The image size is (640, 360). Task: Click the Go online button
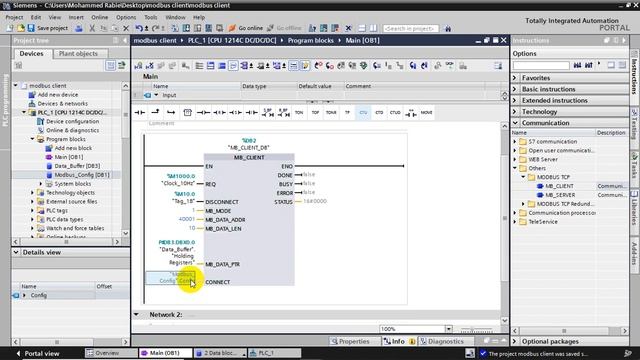point(246,28)
